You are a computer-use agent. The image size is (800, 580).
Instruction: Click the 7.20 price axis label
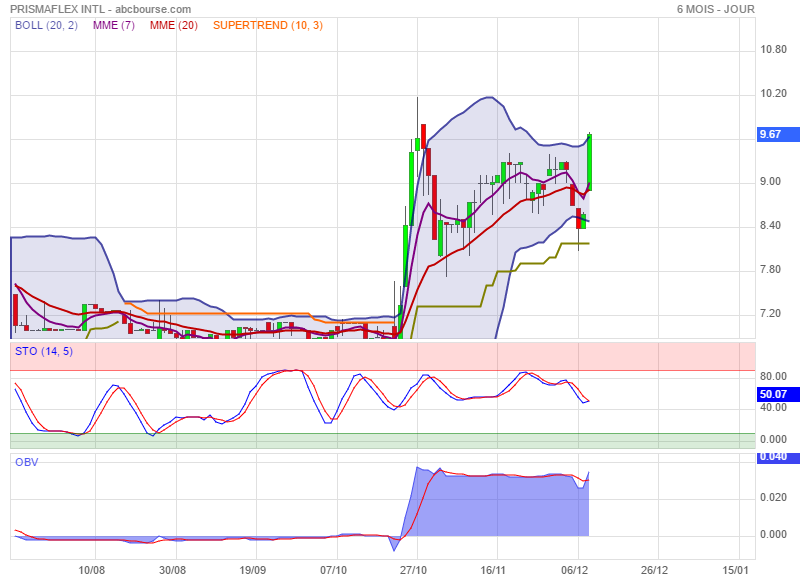point(770,313)
